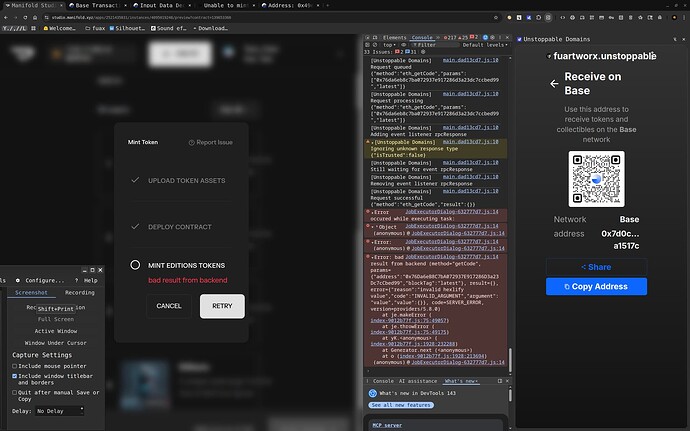
Task: Switch to the Unable to mint browser tab
Action: [x=226, y=5]
